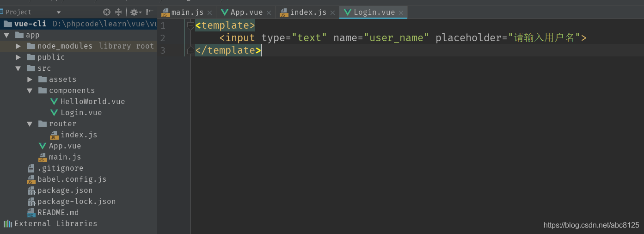Collapse the src folder
644x234 pixels.
[18, 68]
